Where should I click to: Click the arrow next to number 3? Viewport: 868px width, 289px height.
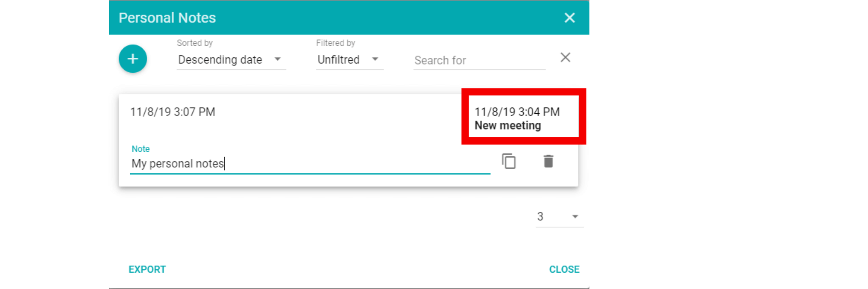coord(575,217)
